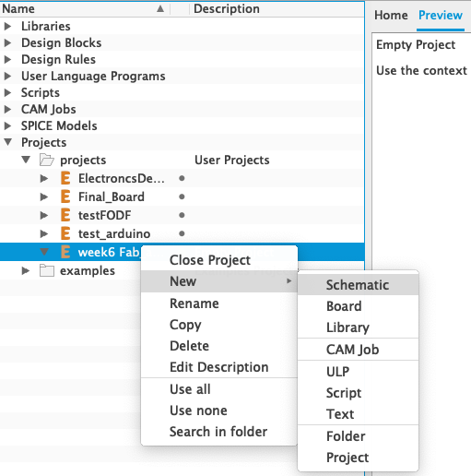Screen dimensions: 471x476
Task: Click the test_arduino project E icon
Action: (x=65, y=233)
